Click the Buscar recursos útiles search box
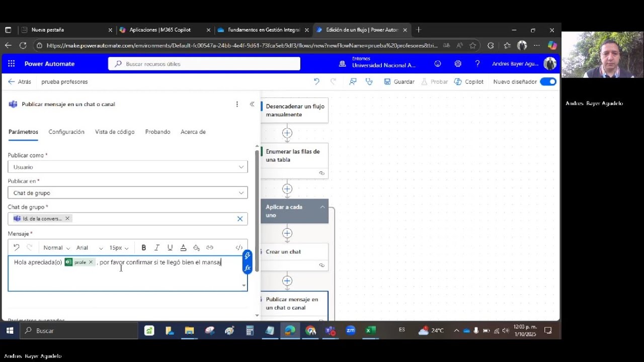 204,64
